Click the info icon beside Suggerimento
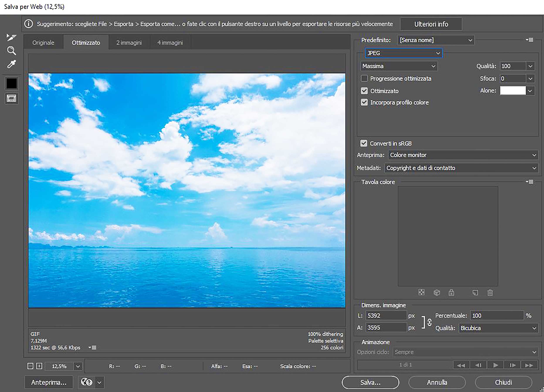 29,24
